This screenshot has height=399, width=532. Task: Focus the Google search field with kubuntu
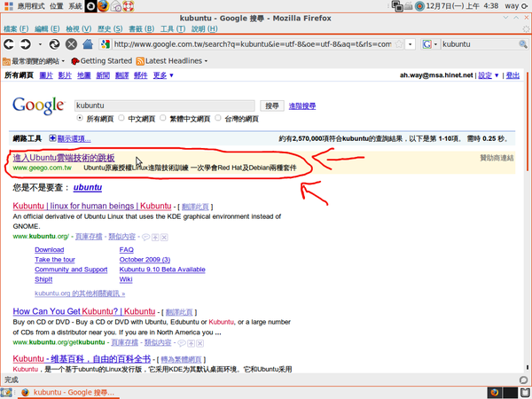tap(165, 106)
